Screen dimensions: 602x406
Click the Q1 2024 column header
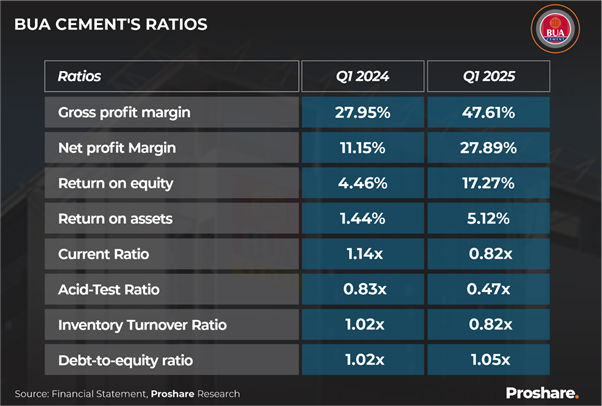[x=362, y=76]
